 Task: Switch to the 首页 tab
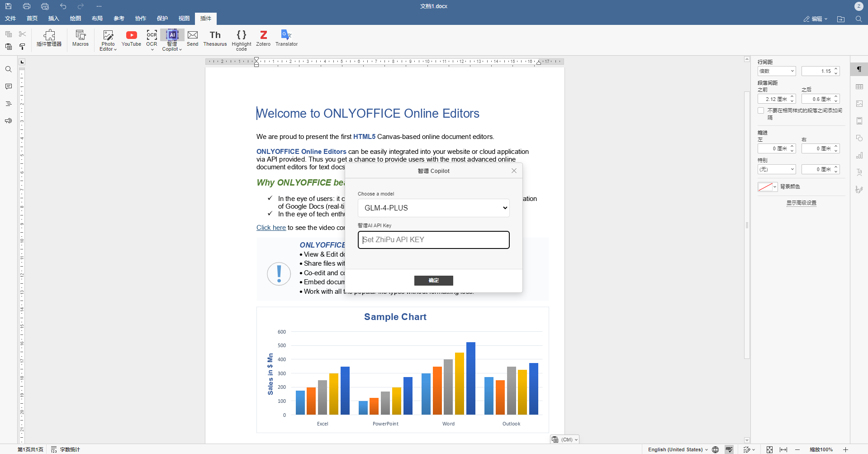point(32,19)
